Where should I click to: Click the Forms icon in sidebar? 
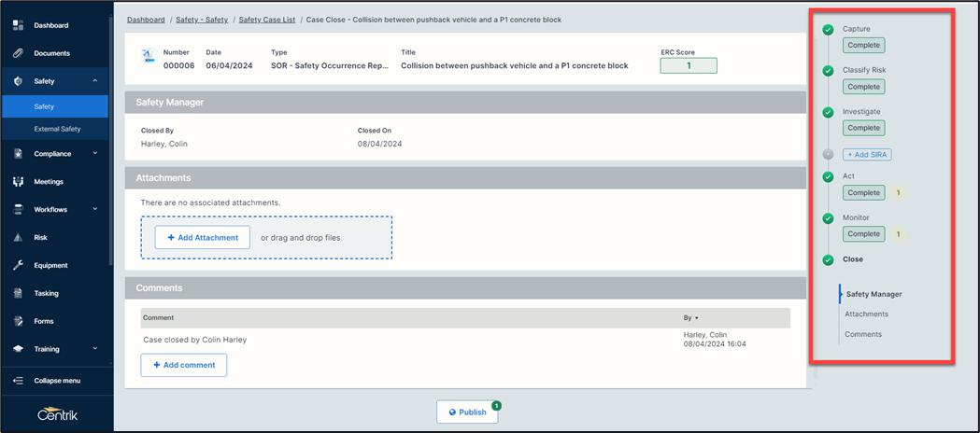pyautogui.click(x=18, y=321)
